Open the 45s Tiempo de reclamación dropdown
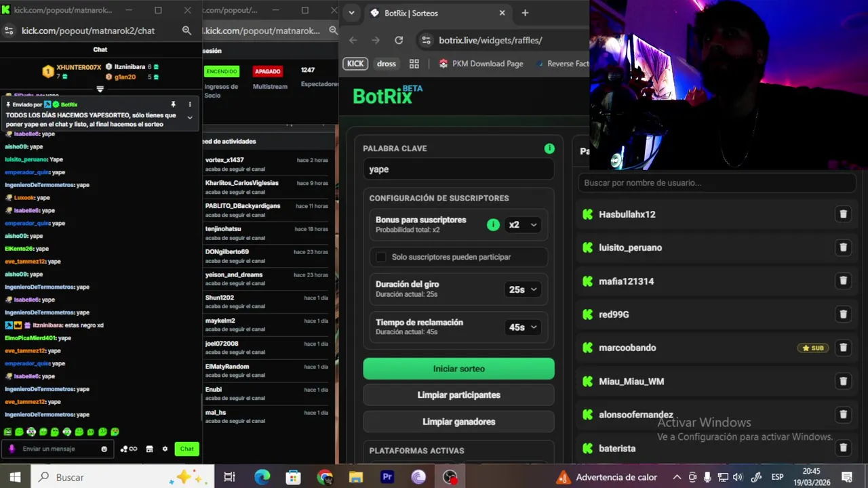 (523, 327)
